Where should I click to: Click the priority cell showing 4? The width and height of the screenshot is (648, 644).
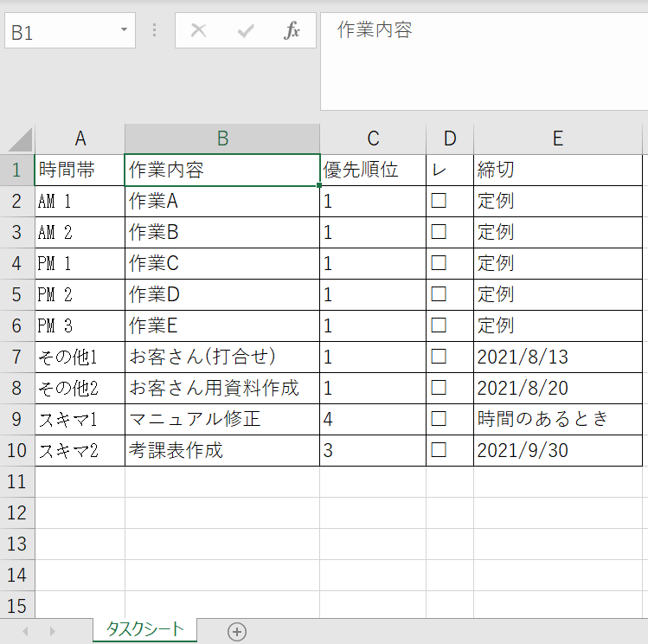point(373,419)
